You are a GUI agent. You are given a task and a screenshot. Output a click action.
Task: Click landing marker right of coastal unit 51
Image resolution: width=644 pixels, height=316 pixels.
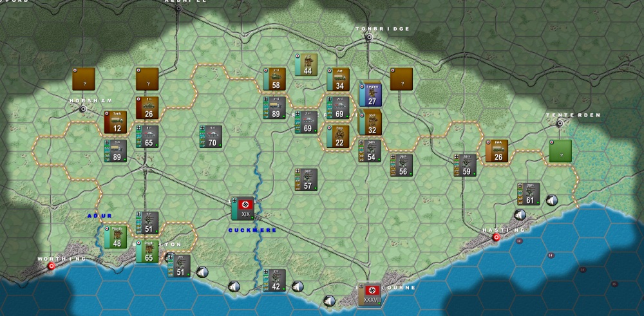tap(202, 272)
